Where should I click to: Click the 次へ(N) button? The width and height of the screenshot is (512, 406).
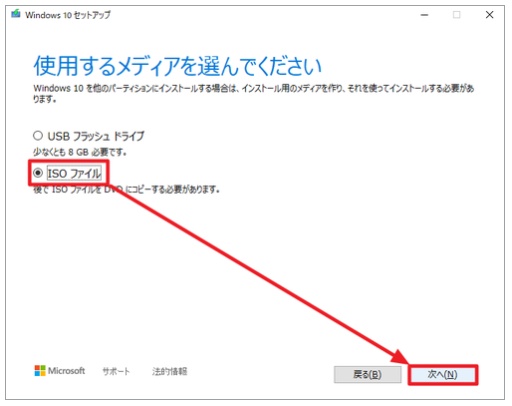pyautogui.click(x=442, y=375)
